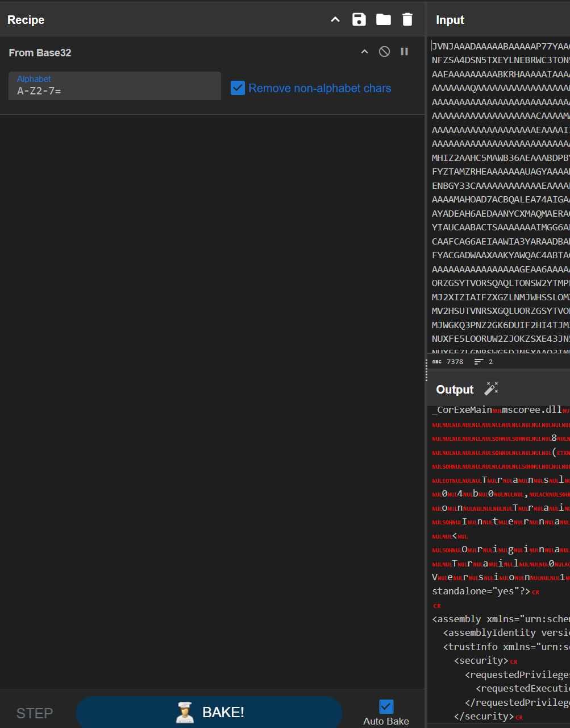The image size is (570, 728).
Task: Select the From Base32 operation title
Action: point(40,52)
